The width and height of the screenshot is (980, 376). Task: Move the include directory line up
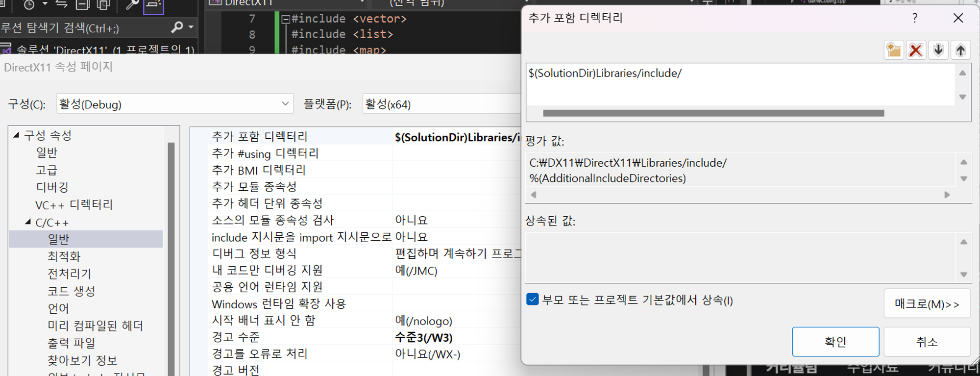[x=960, y=50]
